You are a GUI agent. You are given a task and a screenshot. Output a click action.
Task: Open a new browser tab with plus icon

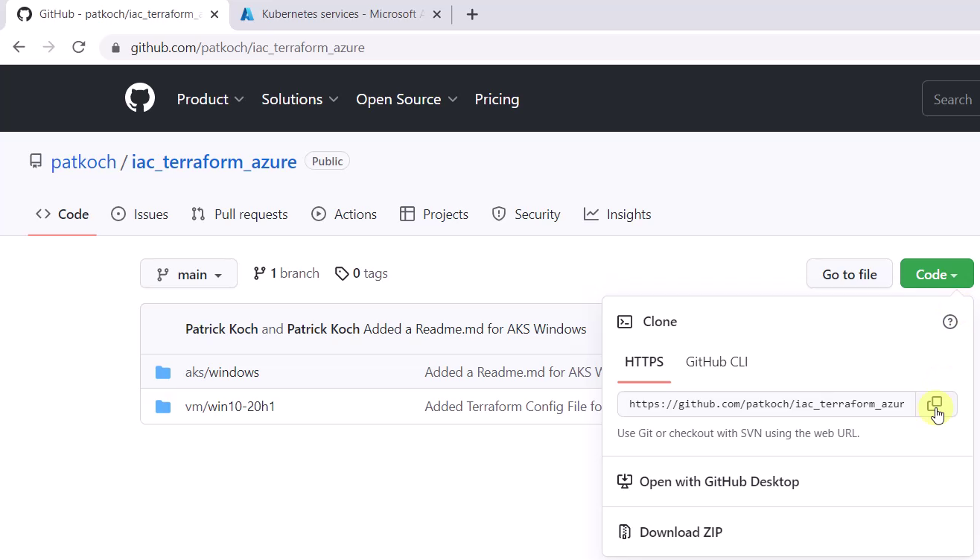472,14
